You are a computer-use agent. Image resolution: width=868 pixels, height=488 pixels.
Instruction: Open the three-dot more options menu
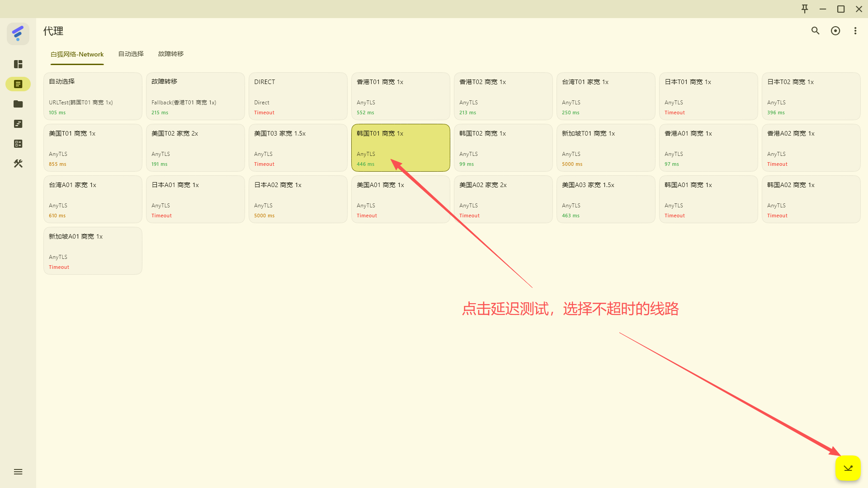click(x=855, y=31)
